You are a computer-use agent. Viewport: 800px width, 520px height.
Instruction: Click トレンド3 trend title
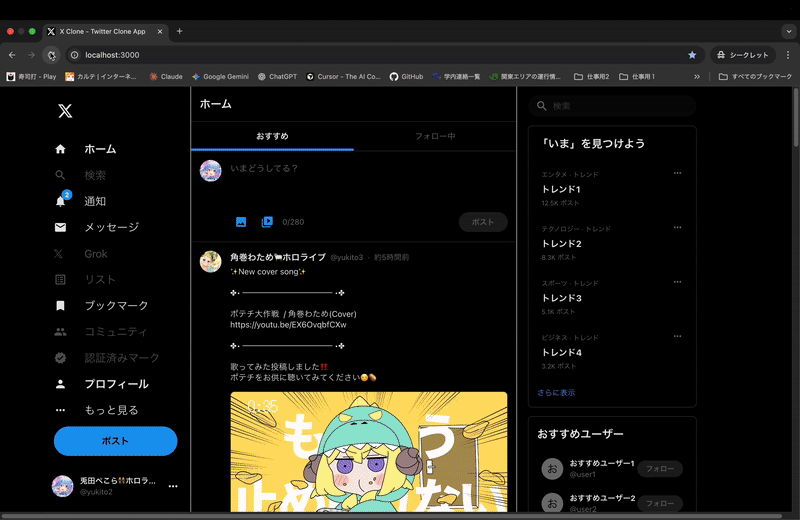point(562,298)
